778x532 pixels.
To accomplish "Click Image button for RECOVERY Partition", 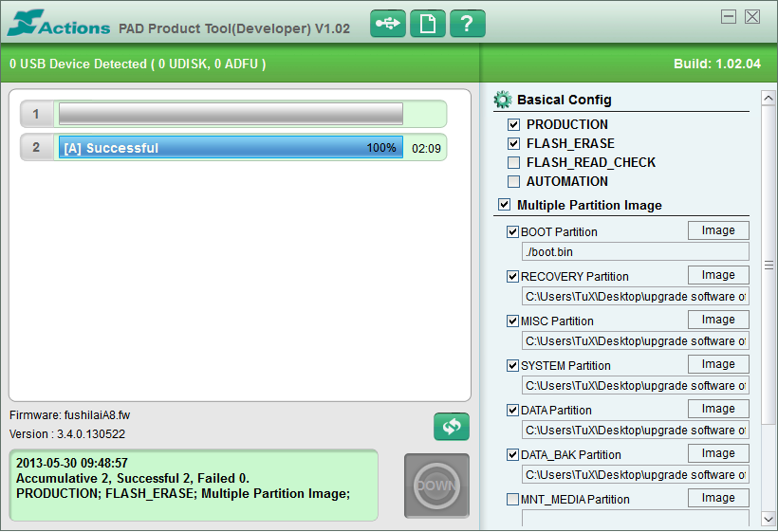I will [718, 275].
